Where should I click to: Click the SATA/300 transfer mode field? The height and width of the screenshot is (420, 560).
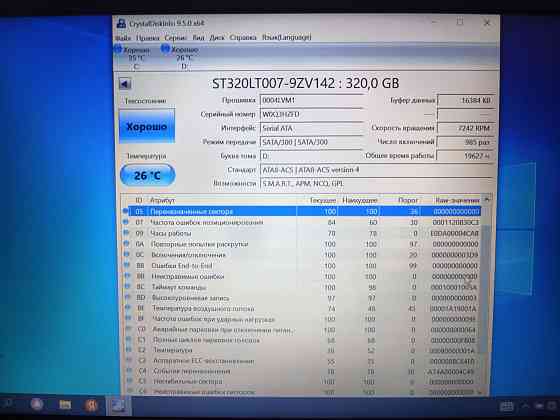click(311, 142)
